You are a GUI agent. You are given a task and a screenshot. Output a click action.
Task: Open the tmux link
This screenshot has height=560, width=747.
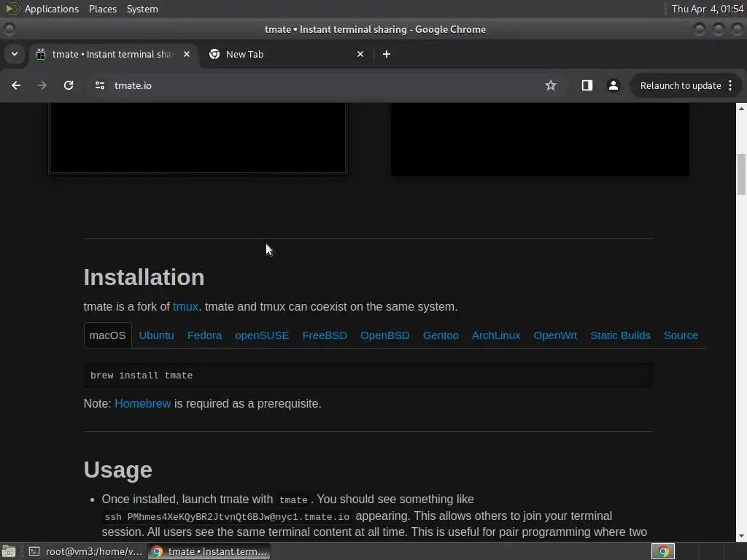tap(185, 307)
